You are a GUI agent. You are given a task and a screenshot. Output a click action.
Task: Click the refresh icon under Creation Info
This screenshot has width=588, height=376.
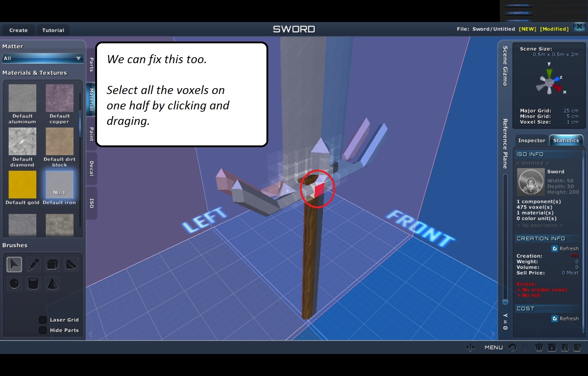(555, 249)
